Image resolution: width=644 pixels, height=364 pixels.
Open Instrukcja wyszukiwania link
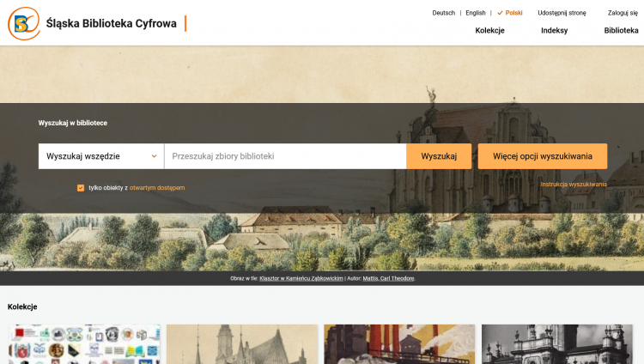pos(574,184)
